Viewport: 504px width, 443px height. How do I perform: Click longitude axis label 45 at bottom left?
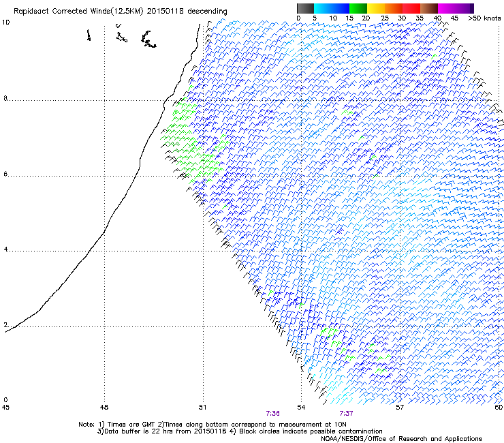[5, 408]
